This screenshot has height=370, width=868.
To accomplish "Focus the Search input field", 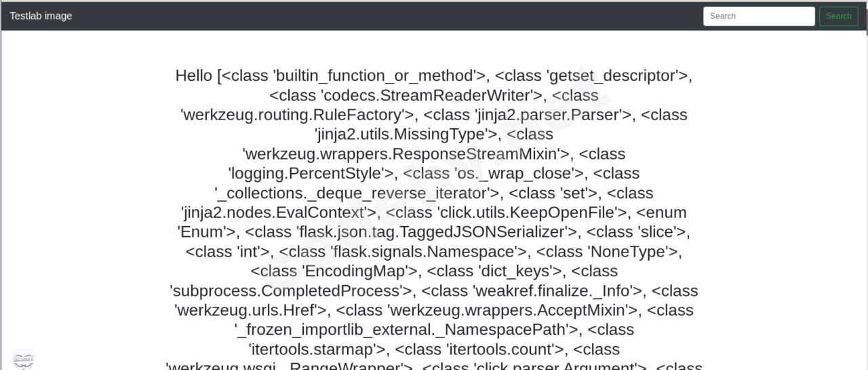I will coord(758,16).
